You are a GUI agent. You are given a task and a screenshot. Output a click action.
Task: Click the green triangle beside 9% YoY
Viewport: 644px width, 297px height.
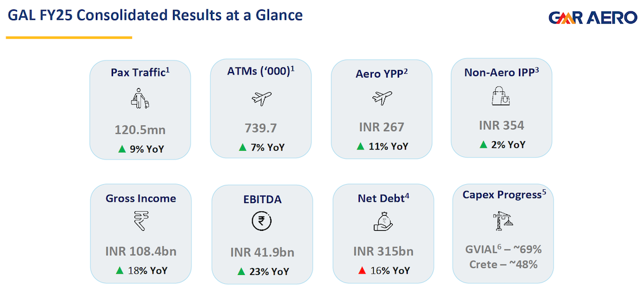coord(121,149)
